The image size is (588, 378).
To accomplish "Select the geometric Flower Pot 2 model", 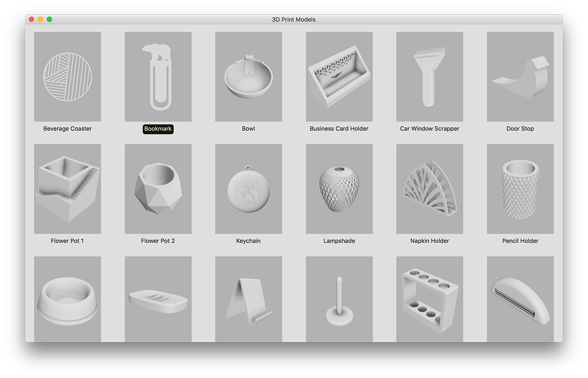I will pyautogui.click(x=158, y=189).
